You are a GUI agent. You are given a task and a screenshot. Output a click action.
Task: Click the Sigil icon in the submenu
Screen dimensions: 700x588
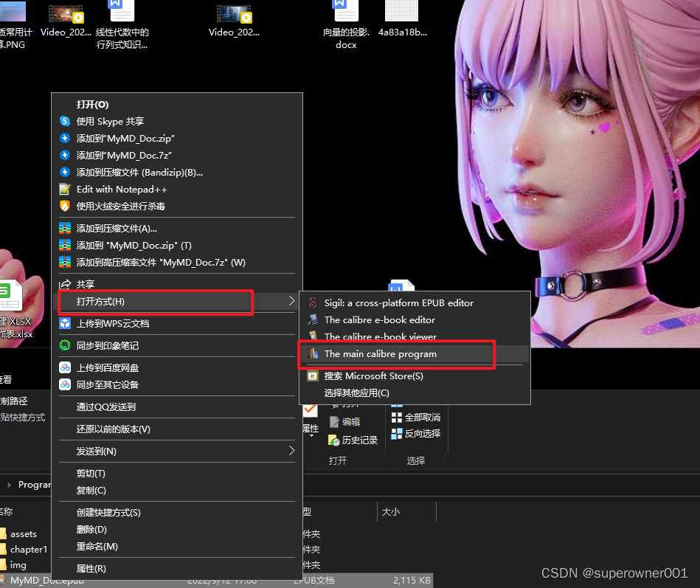tap(313, 302)
